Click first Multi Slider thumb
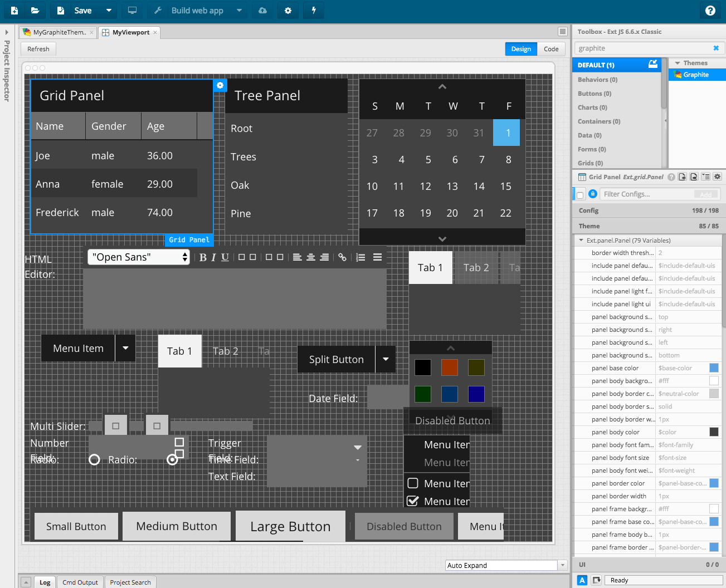 [116, 426]
